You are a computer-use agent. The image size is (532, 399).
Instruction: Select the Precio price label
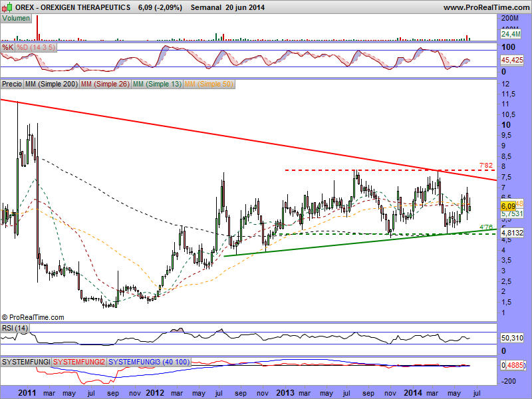12,84
